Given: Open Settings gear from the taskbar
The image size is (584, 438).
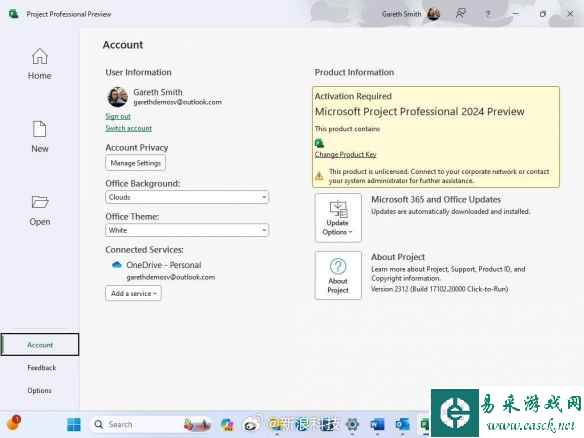Looking at the screenshot, I should click(x=352, y=424).
